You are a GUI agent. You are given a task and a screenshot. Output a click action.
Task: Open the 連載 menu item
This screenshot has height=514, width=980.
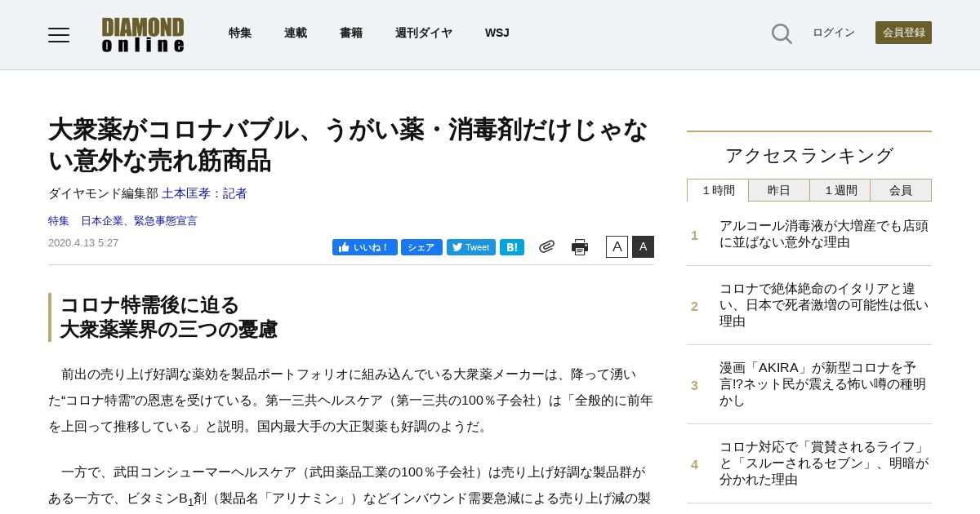point(296,33)
